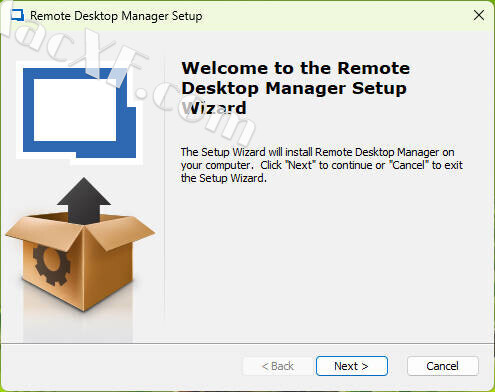Click the installer box with gear icon
Image resolution: width=495 pixels, height=392 pixels.
click(80, 245)
